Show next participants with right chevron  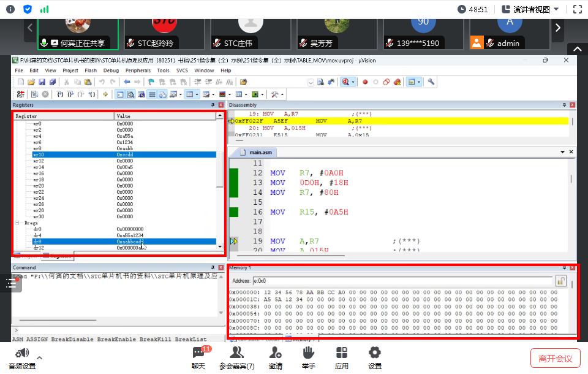coord(557,28)
